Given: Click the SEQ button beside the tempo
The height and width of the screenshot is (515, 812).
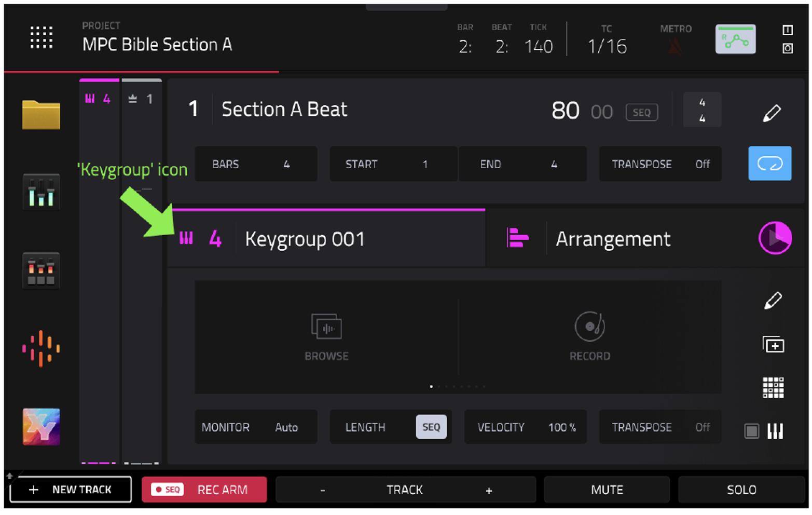Looking at the screenshot, I should (641, 112).
